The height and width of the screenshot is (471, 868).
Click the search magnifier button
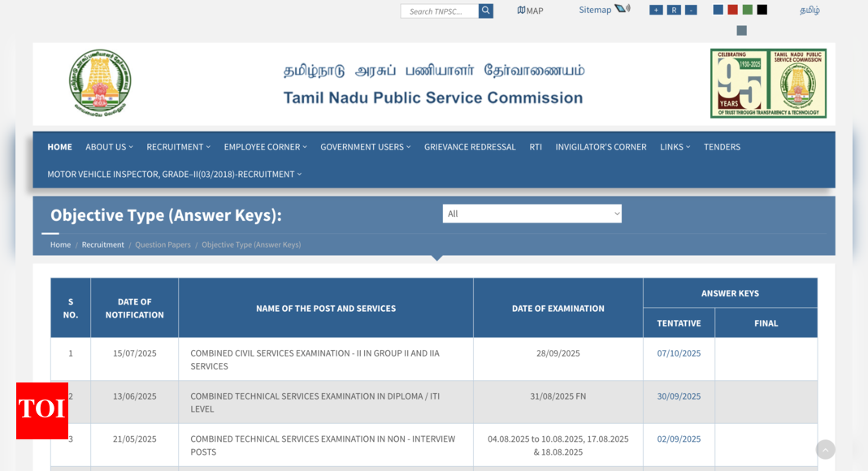click(x=486, y=11)
